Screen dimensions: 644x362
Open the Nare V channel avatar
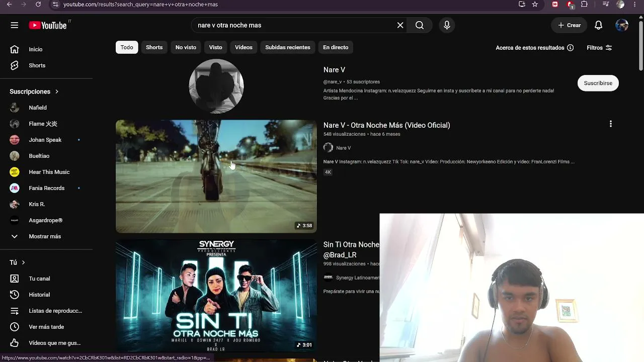click(x=216, y=86)
